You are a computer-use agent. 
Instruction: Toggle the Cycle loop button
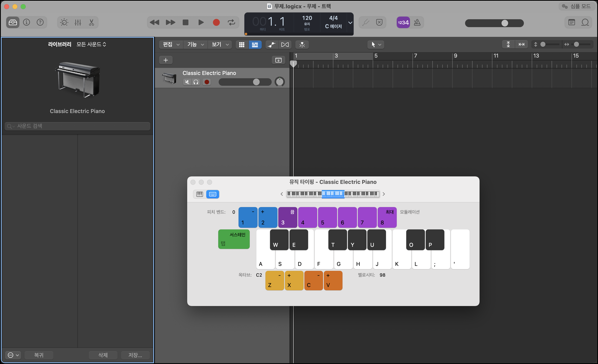pyautogui.click(x=231, y=23)
